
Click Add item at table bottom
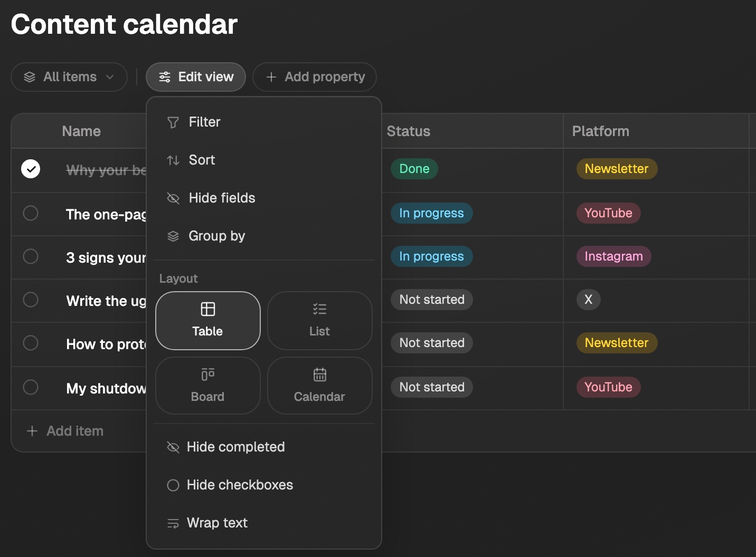65,431
